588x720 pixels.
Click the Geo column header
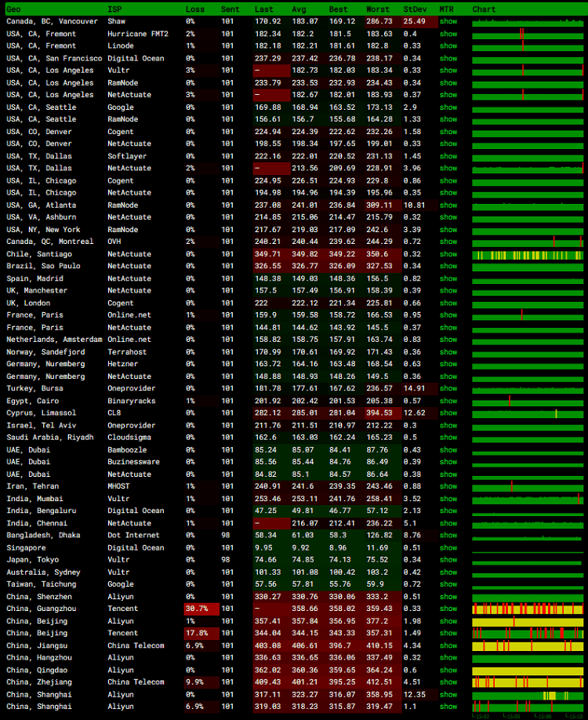coord(14,9)
